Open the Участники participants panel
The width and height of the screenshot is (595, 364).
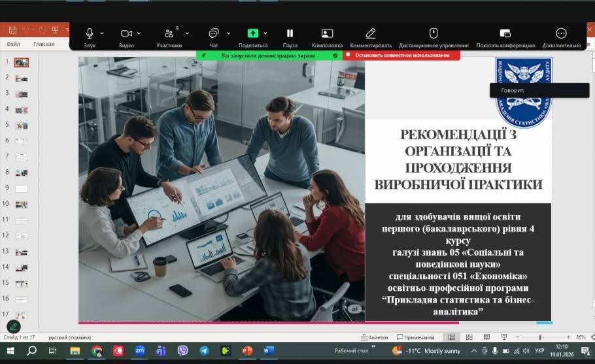[169, 34]
